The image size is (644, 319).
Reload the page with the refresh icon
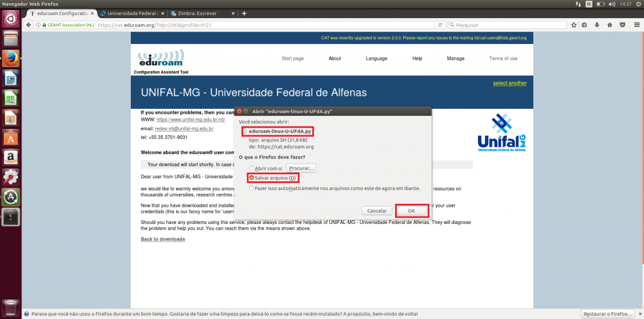440,25
